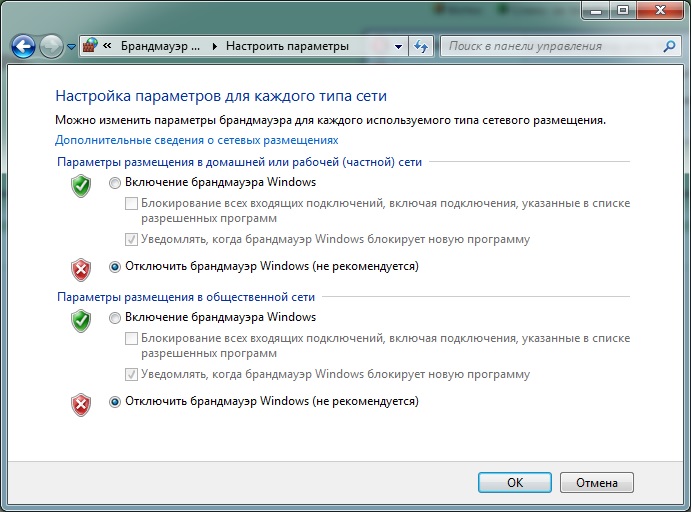This screenshot has width=692, height=512.
Task: Click the firewall brick wall icon
Action: [90, 45]
